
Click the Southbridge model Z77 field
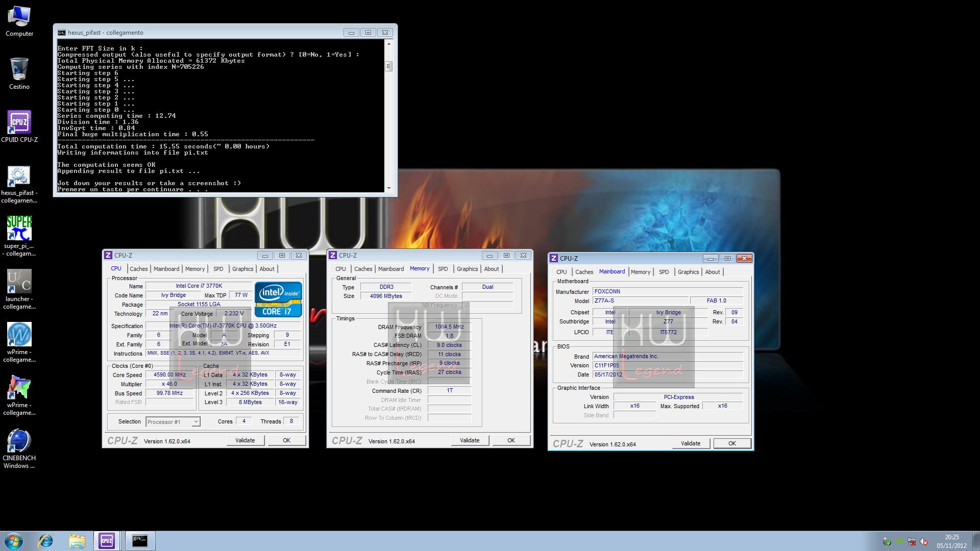point(668,321)
